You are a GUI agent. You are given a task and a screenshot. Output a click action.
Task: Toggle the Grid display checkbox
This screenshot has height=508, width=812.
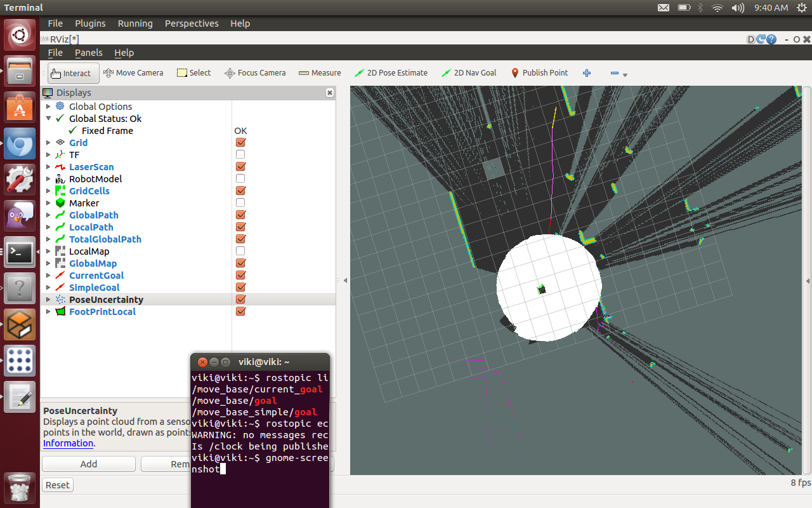pos(240,142)
